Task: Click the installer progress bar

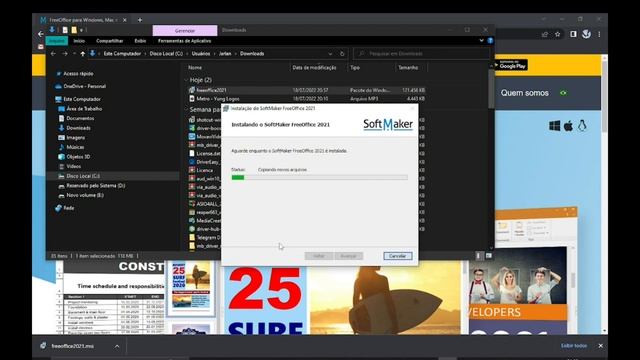Action: [319, 177]
